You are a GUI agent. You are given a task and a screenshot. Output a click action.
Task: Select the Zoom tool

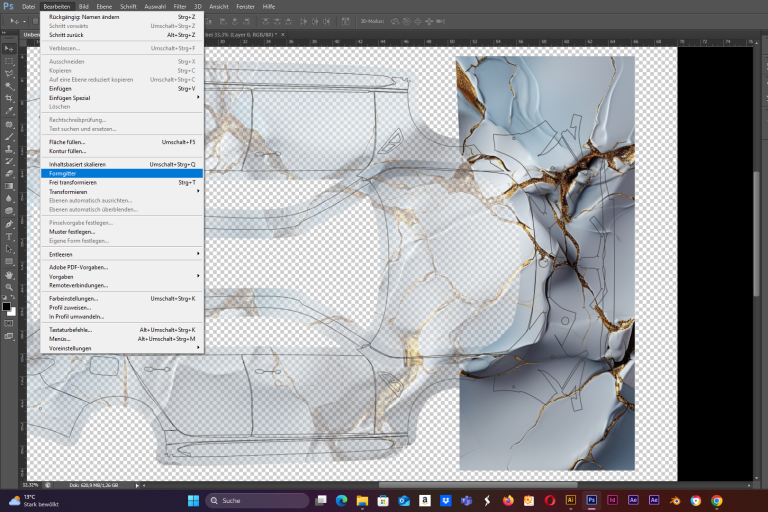click(x=9, y=287)
